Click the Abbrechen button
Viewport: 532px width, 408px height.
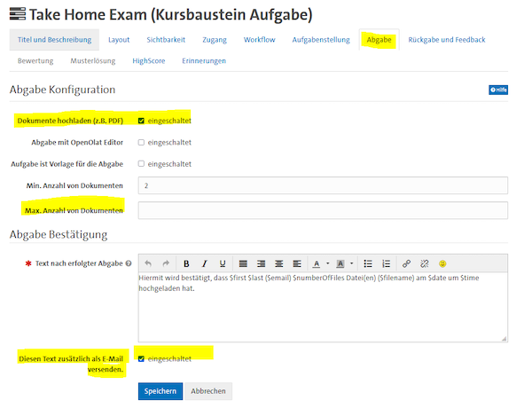pos(208,390)
